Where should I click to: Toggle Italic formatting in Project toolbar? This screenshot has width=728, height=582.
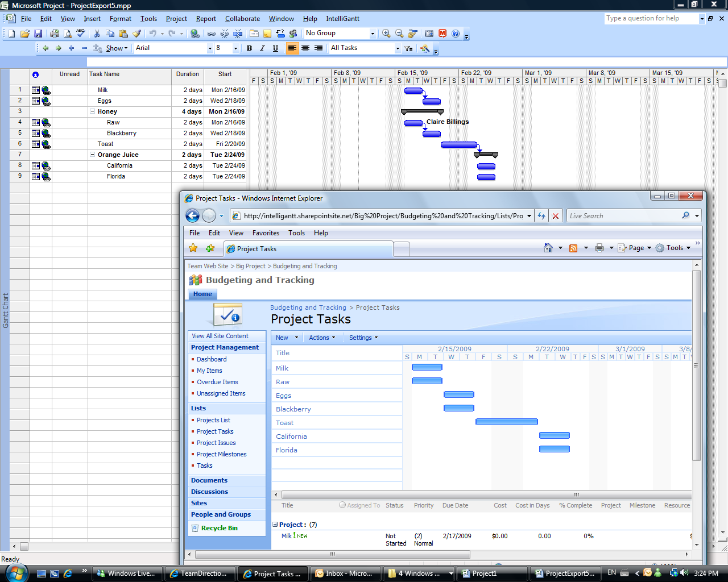point(262,48)
